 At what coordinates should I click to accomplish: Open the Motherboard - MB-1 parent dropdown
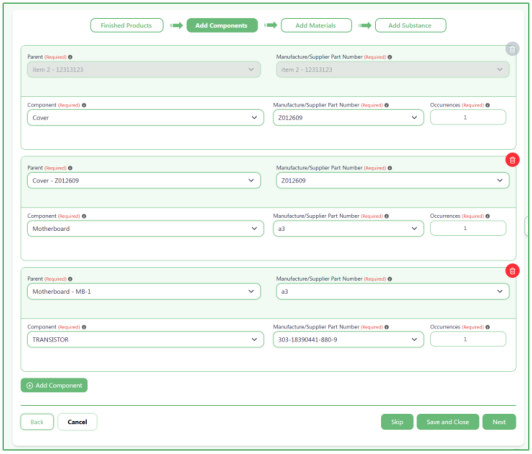pyautogui.click(x=144, y=291)
